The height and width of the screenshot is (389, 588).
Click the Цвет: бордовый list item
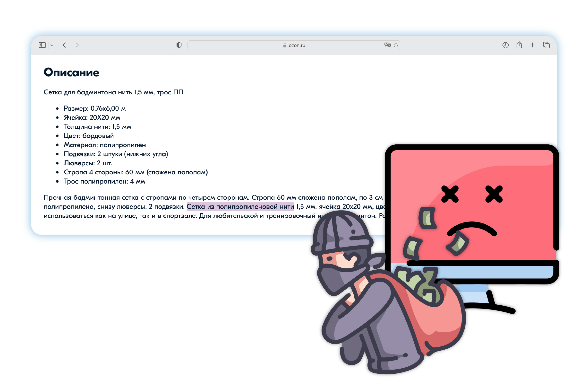(89, 136)
